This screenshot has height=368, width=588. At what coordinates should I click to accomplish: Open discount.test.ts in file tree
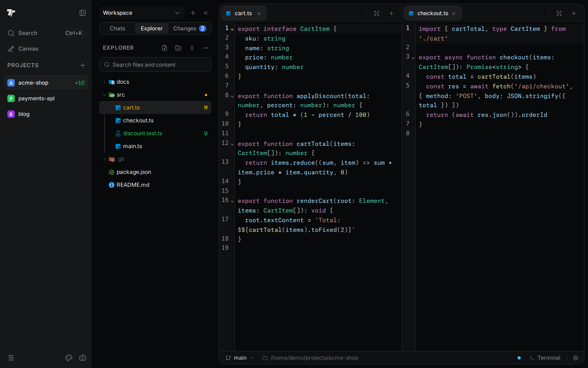click(155, 133)
